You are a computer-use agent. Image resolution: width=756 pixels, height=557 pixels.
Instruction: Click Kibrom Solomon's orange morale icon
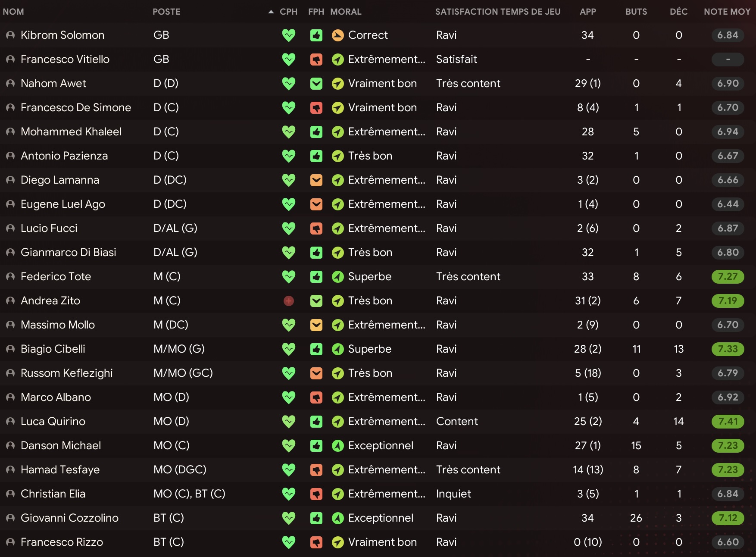click(x=338, y=35)
